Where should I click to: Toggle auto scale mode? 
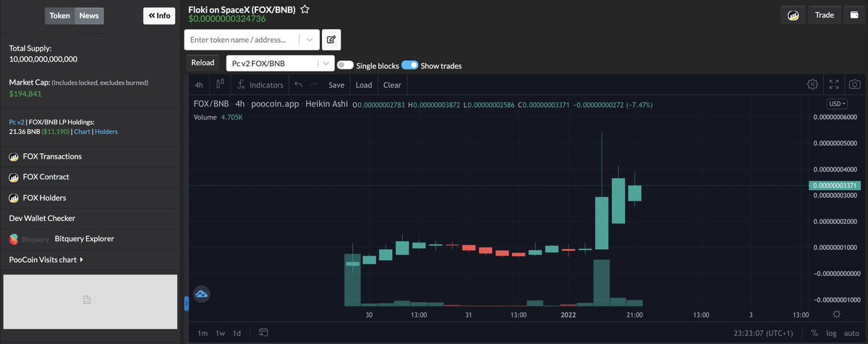[x=851, y=332]
